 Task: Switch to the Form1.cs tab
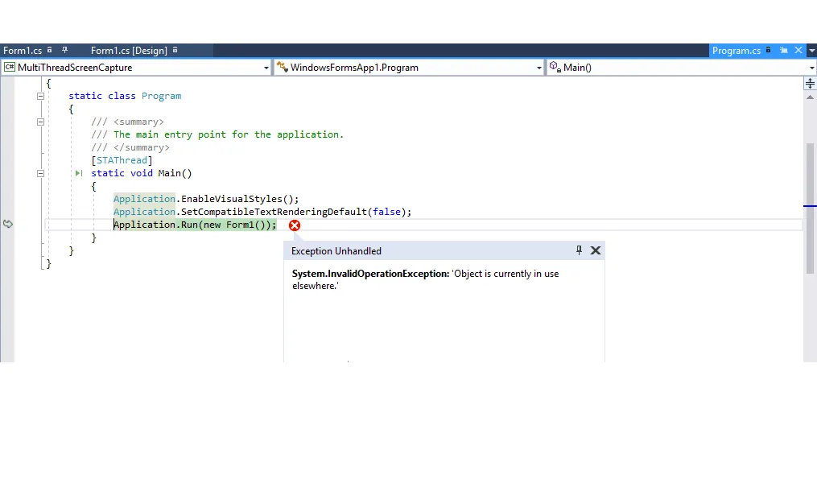point(23,51)
